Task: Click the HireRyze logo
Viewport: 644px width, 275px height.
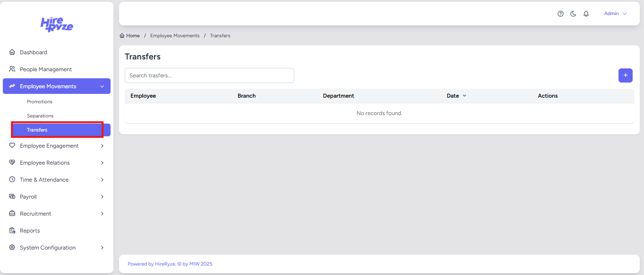Action: pyautogui.click(x=57, y=24)
